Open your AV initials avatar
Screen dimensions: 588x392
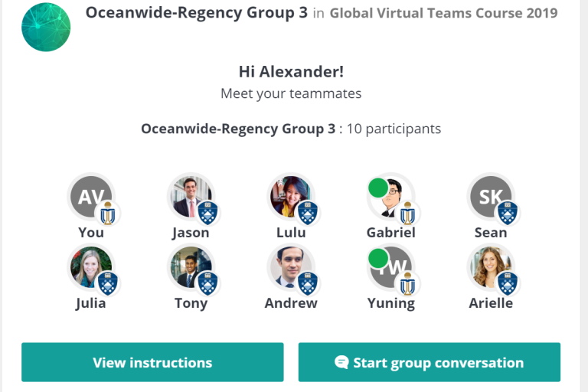(x=91, y=197)
